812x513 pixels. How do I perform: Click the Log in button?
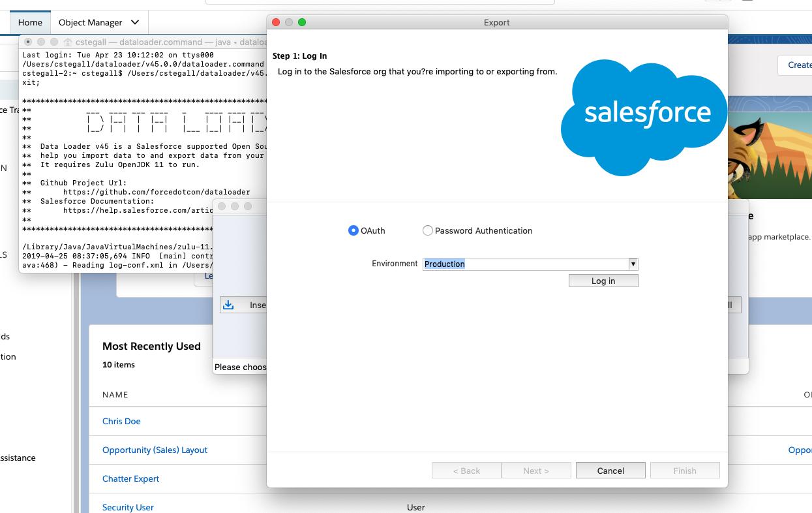click(x=603, y=281)
